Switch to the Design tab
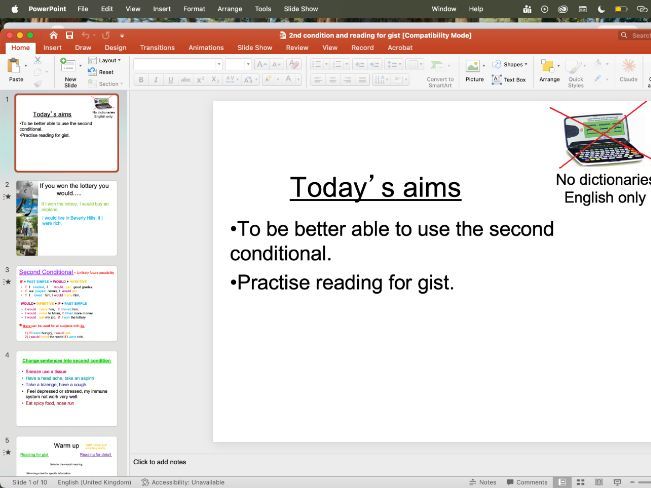Screen dimensions: 651x488 click(x=115, y=48)
